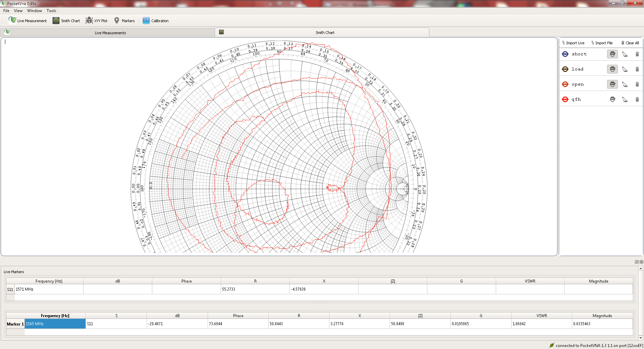This screenshot has height=349, width=644.
Task: Open Live Measurement from the toolbar
Action: (x=28, y=20)
